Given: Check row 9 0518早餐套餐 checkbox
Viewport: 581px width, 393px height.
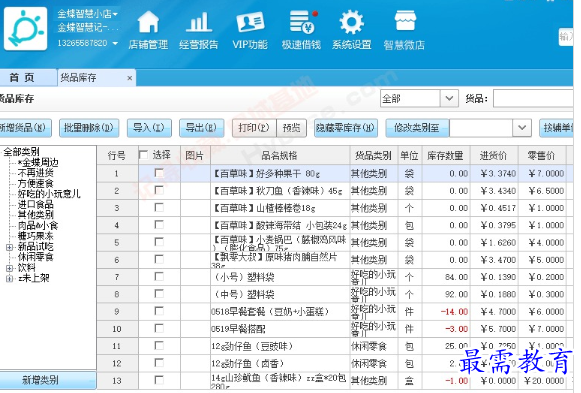Looking at the screenshot, I should (159, 311).
